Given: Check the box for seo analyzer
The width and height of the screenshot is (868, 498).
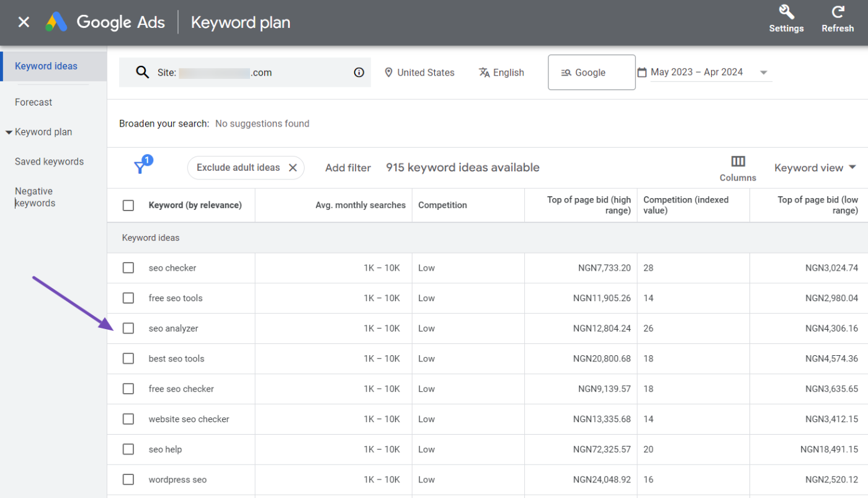Looking at the screenshot, I should coord(128,328).
